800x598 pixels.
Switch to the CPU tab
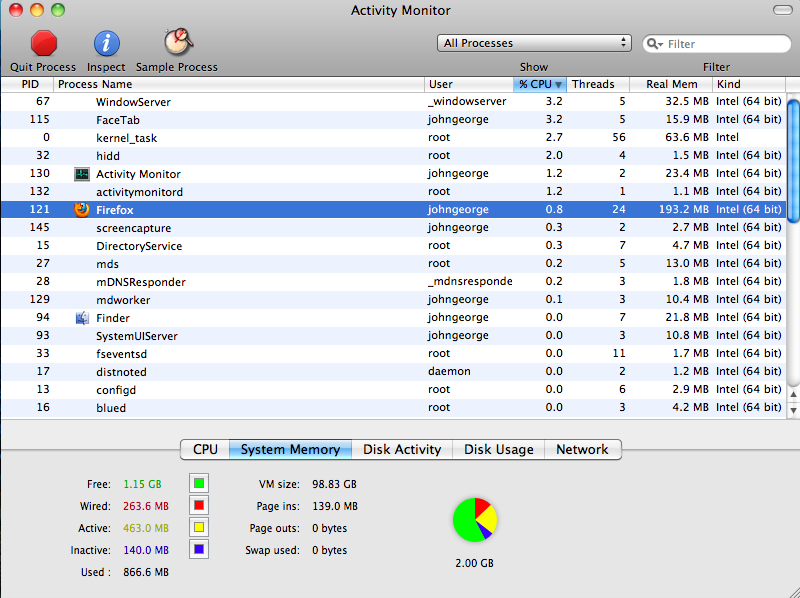point(205,450)
